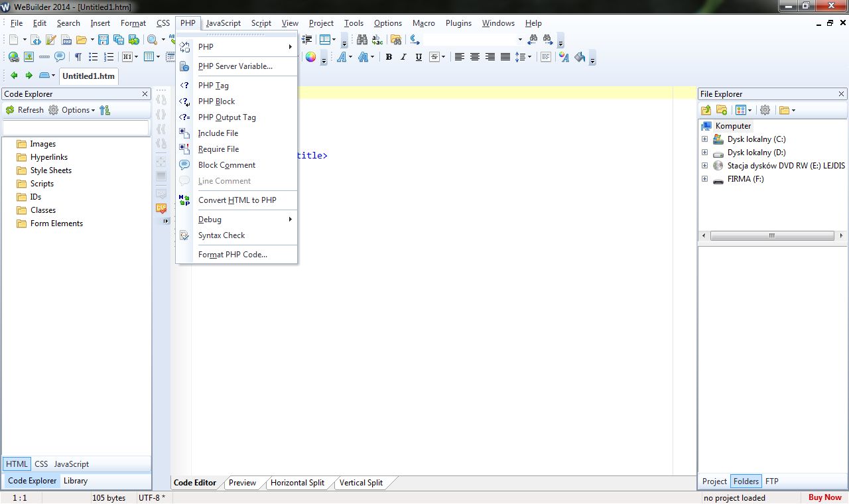Select the CSS tab in Code Explorer
The image size is (849, 504).
[41, 464]
